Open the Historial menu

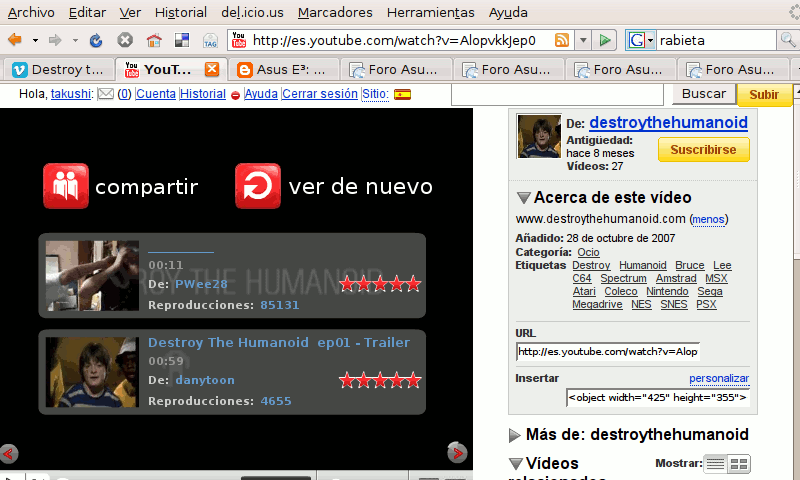(x=181, y=12)
